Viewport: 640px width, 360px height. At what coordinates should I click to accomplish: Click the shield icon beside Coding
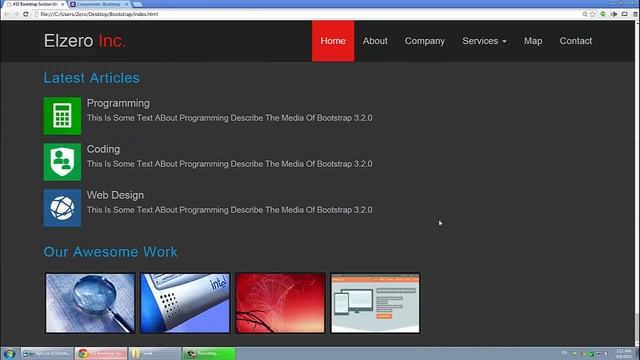[x=62, y=162]
